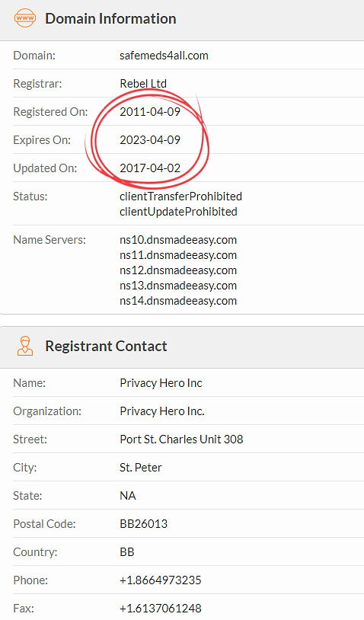Click the postal code BB26013
The image size is (364, 620).
point(143,524)
